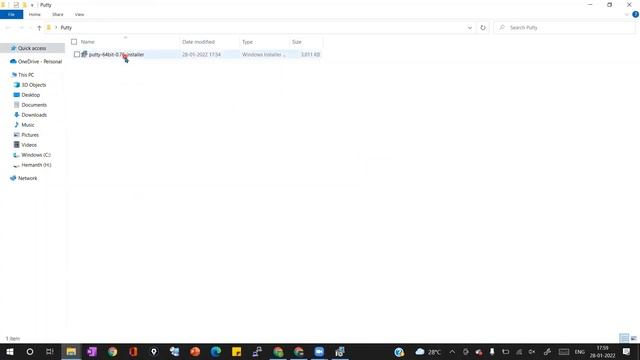Launch Microsoft Edge from taskbar
This screenshot has width=640, height=360.
point(216,351)
